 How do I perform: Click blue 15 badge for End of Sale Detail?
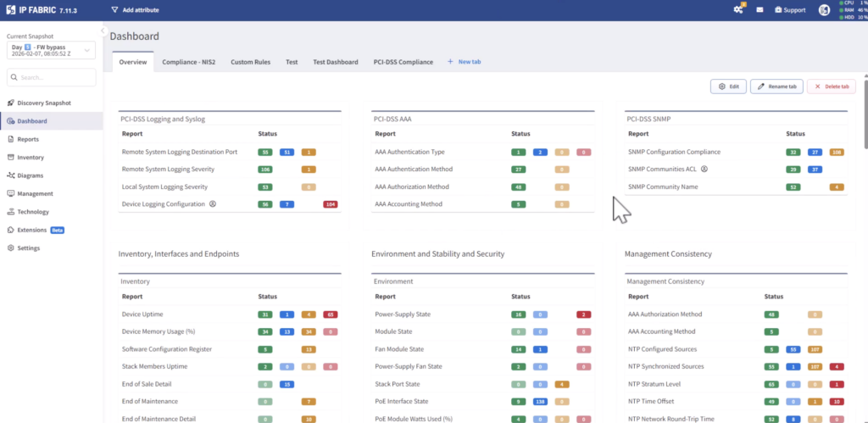(x=287, y=384)
